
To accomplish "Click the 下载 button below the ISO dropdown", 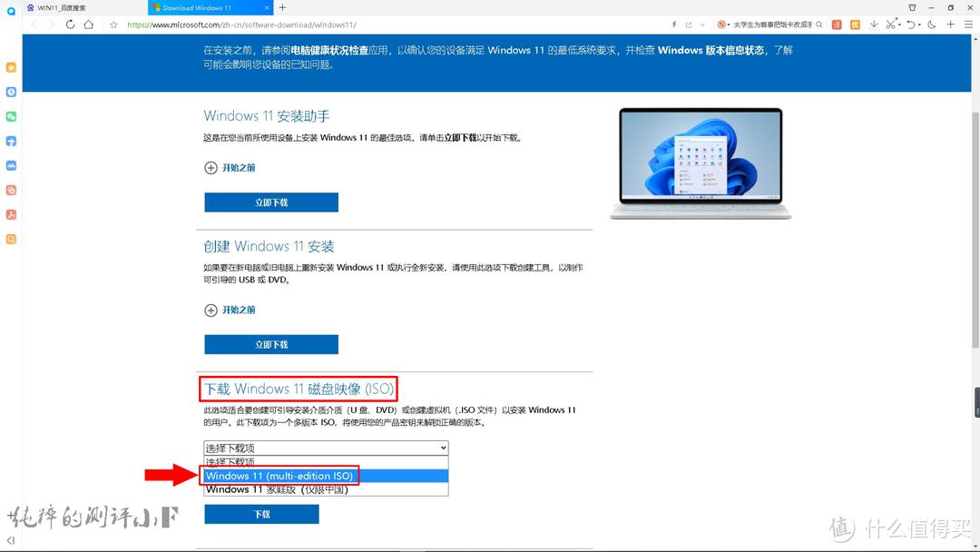I will coord(261,513).
